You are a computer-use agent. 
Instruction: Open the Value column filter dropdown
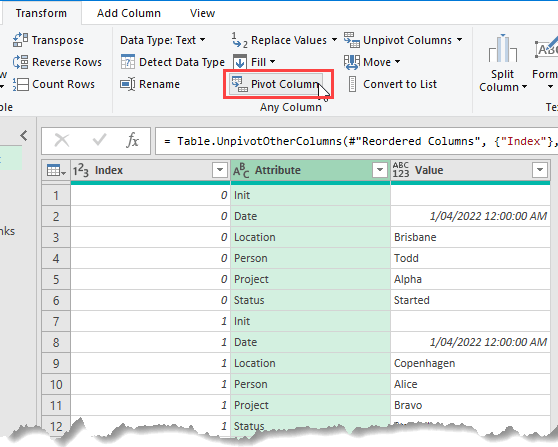pyautogui.click(x=540, y=170)
